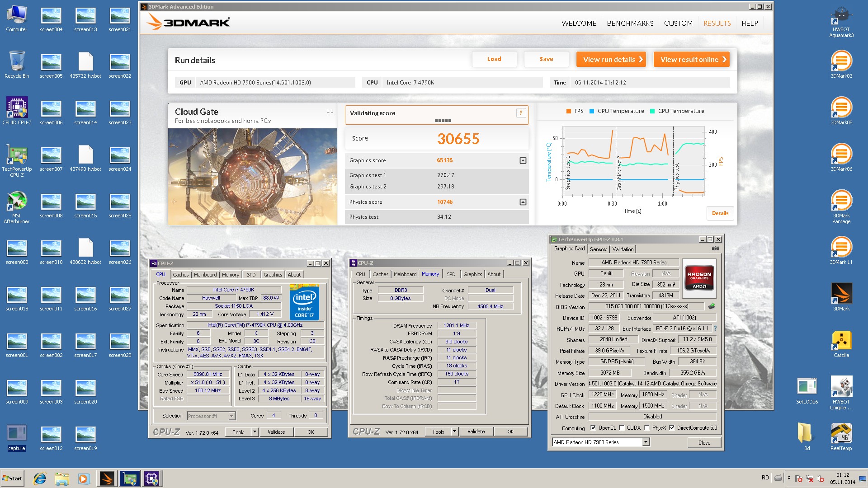Click Close button in GPU-Z
868x488 pixels.
pos(704,443)
